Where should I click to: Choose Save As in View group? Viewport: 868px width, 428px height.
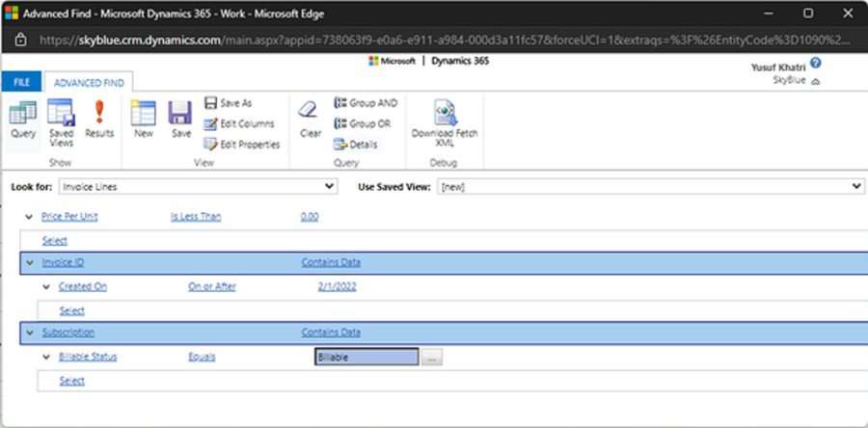228,103
